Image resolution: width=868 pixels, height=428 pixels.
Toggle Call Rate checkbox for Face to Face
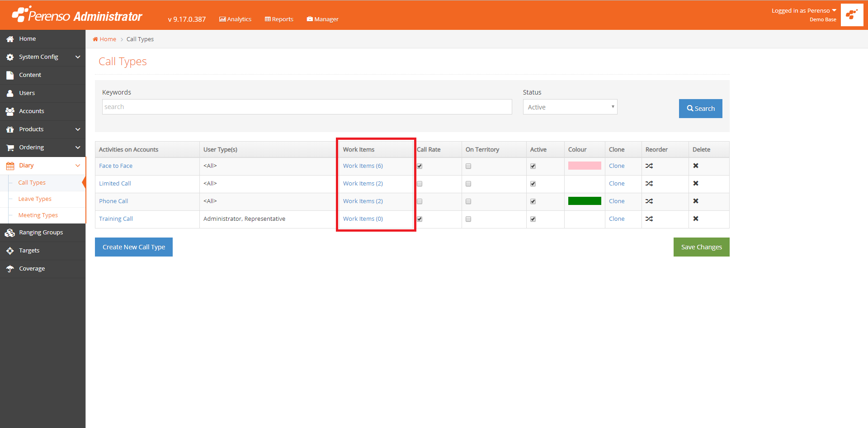point(420,166)
